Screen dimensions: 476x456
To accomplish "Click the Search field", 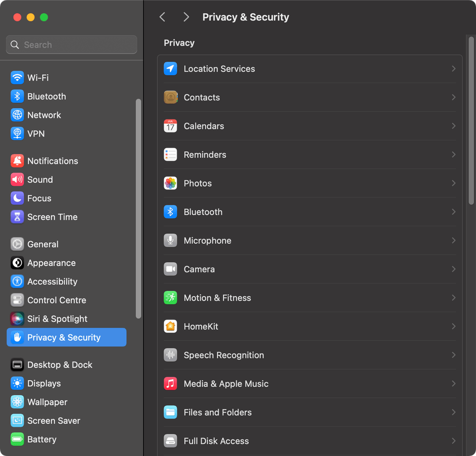I will tap(71, 44).
